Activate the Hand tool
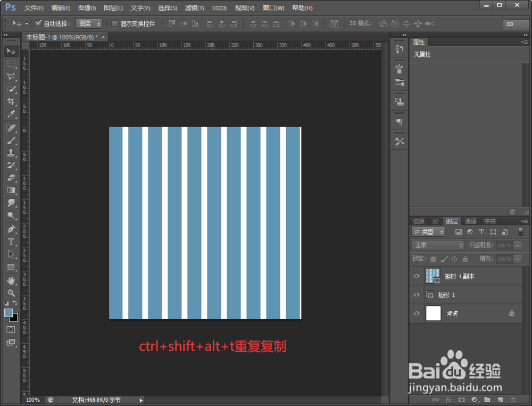Image resolution: width=532 pixels, height=406 pixels. [x=11, y=280]
